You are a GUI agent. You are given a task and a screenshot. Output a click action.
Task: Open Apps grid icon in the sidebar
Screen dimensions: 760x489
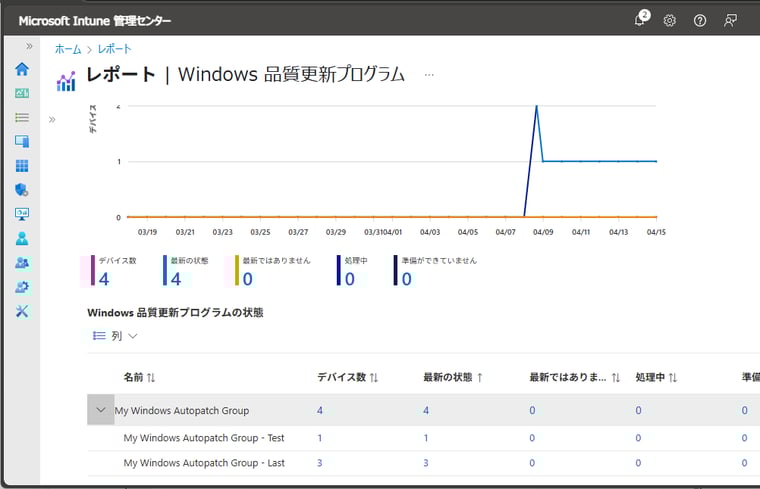click(22, 166)
